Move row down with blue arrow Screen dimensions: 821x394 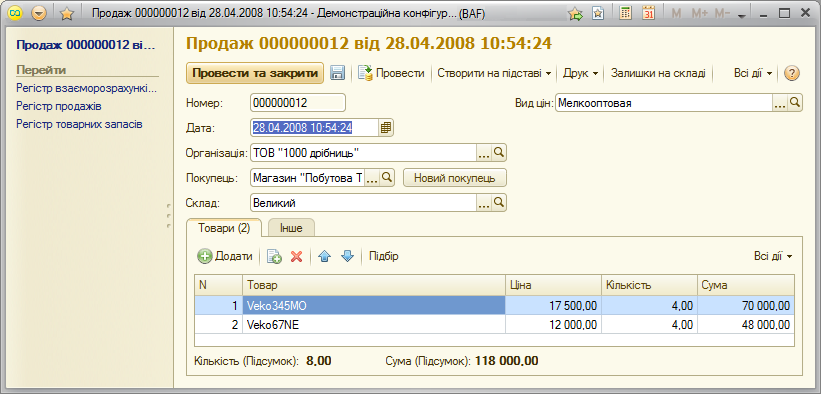click(x=348, y=256)
